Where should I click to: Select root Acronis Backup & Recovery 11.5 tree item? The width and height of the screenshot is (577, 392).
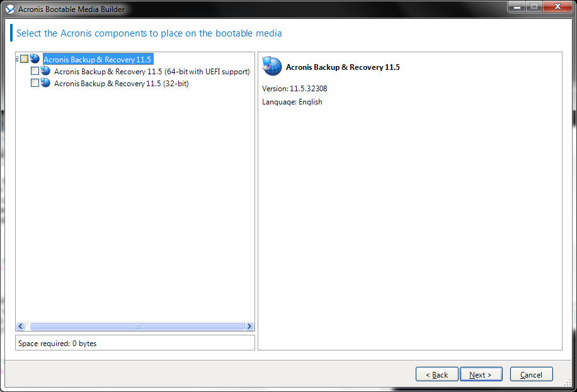click(98, 60)
